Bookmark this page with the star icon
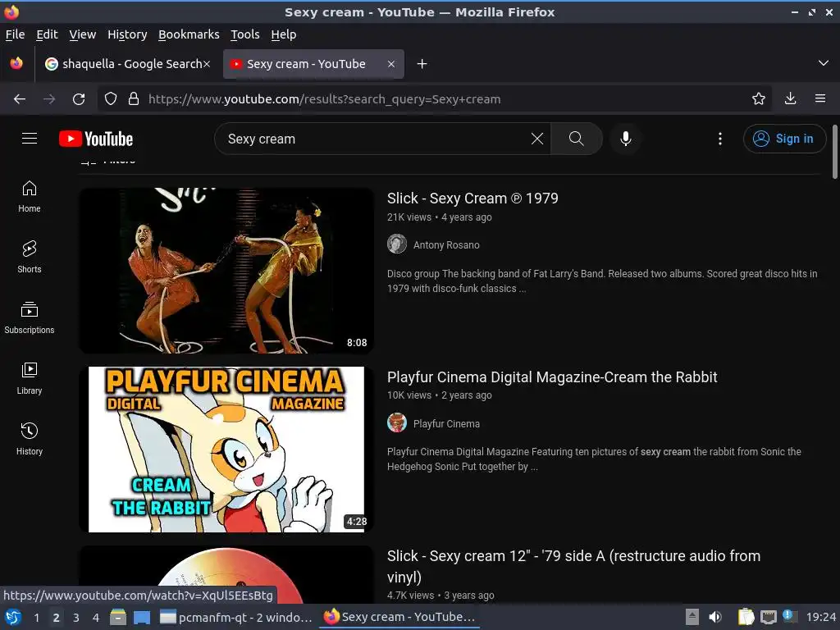Image resolution: width=840 pixels, height=630 pixels. tap(758, 98)
